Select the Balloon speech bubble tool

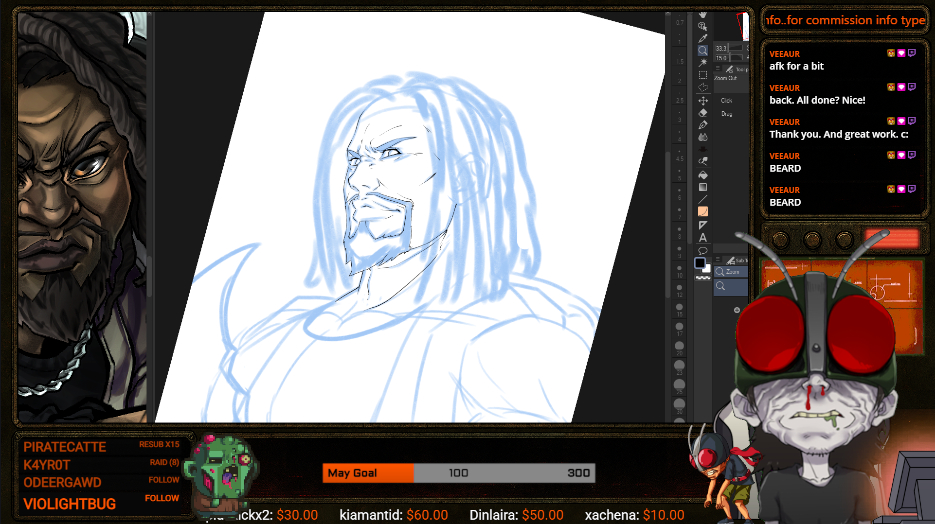point(703,251)
